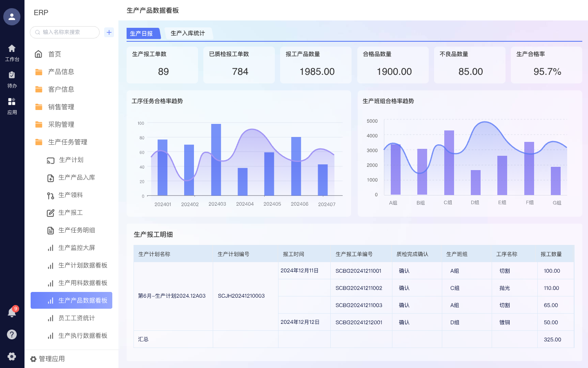Viewport: 588px width, 368px height.
Task: Click the blue plus add button beside search
Action: point(109,32)
